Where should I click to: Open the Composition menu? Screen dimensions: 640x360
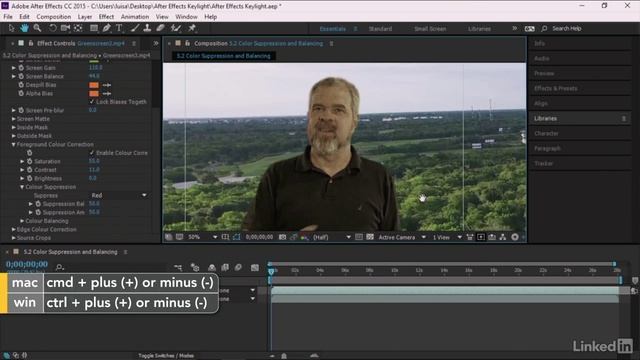click(53, 17)
